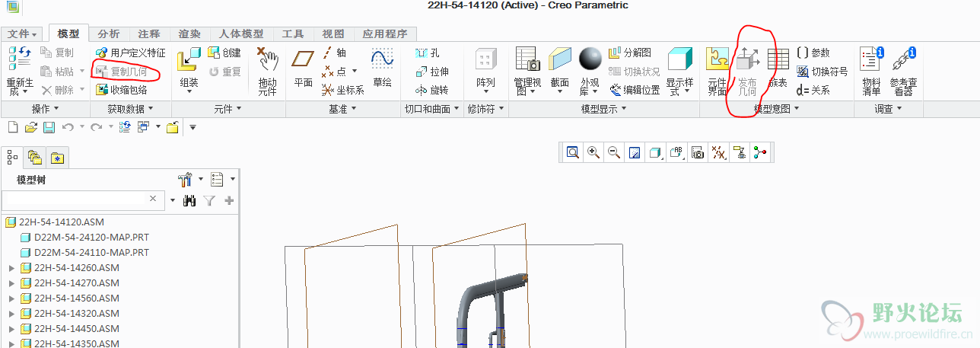Screen dimensions: 980x348
Task: Open the 文件 (File) menu
Action: 23,34
